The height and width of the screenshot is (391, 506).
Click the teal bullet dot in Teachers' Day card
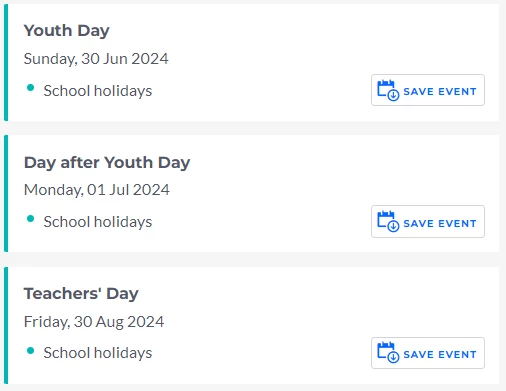pyautogui.click(x=30, y=351)
